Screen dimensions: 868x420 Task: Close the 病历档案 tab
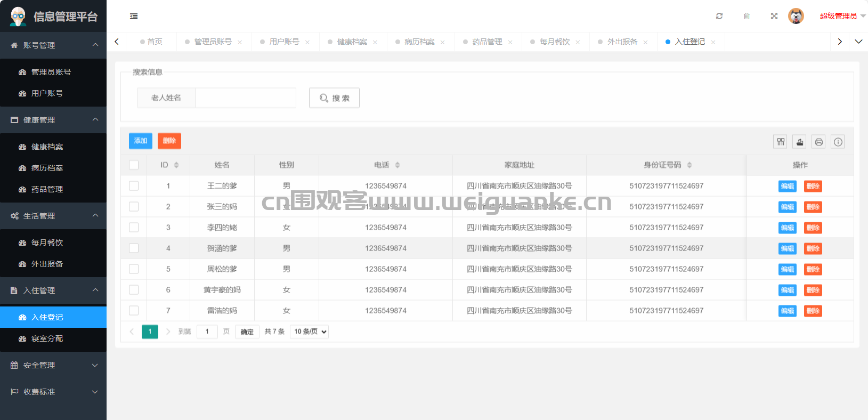point(443,42)
